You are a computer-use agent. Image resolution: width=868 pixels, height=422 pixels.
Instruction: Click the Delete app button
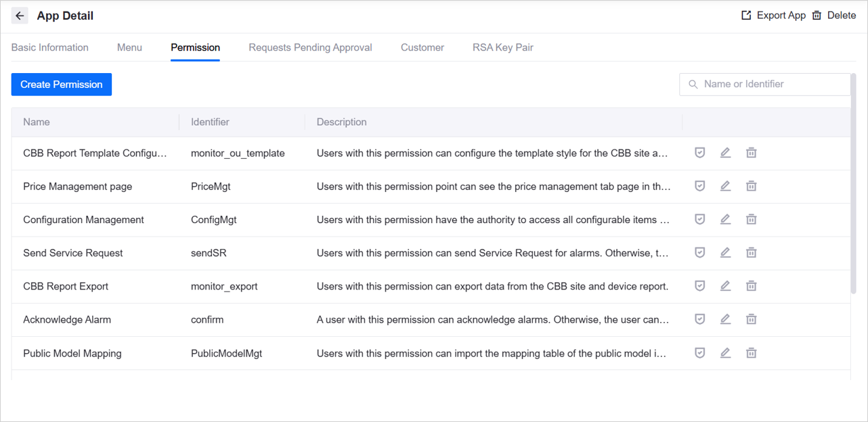(834, 16)
